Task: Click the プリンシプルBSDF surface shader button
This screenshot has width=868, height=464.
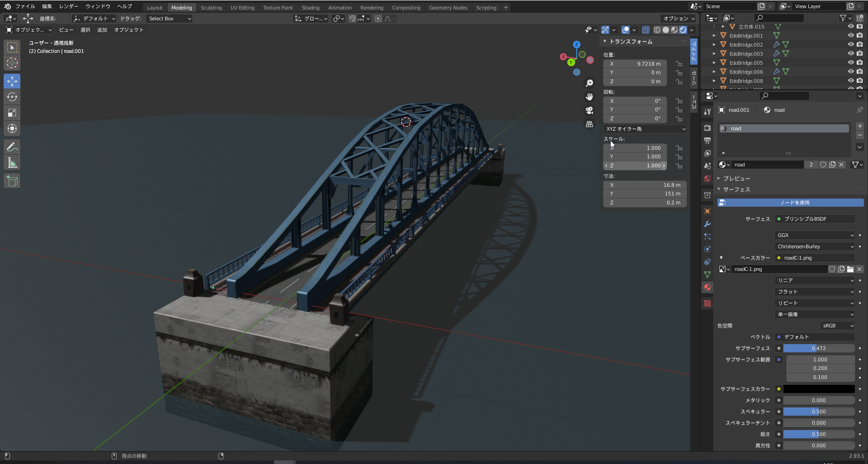Action: coord(815,219)
